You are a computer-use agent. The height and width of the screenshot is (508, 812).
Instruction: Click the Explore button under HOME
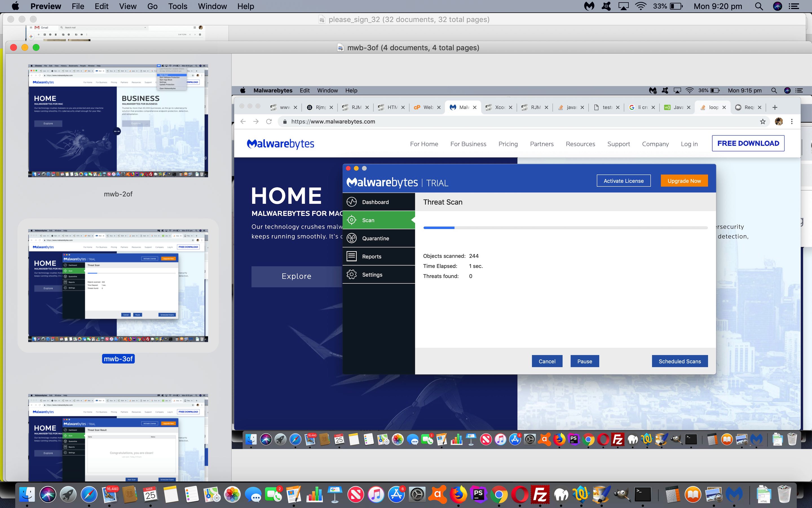pos(297,276)
